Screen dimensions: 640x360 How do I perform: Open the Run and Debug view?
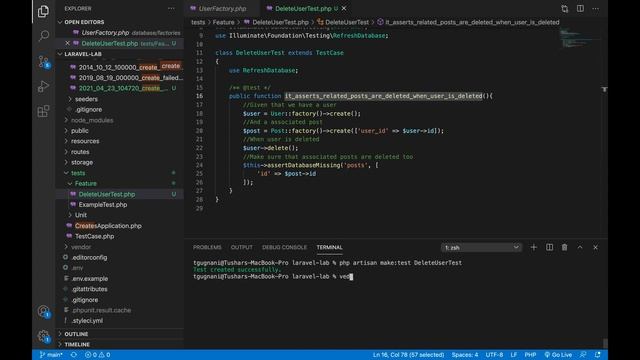(x=43, y=87)
